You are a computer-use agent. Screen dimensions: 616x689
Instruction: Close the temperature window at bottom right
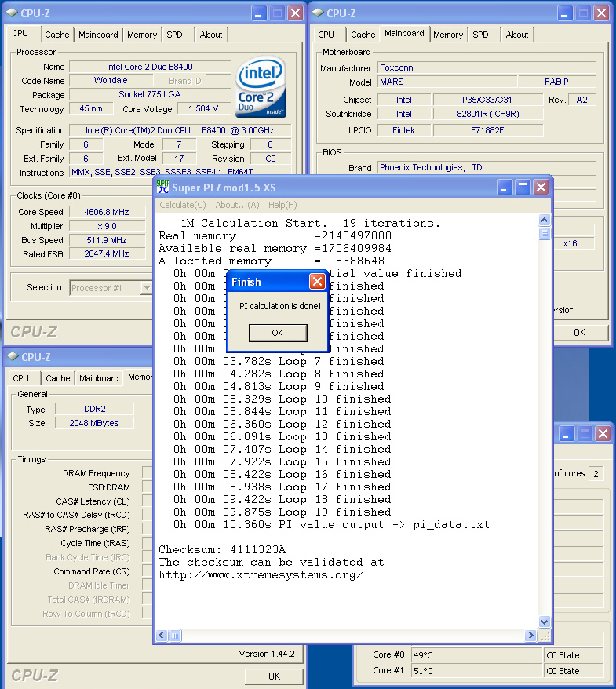(x=603, y=434)
